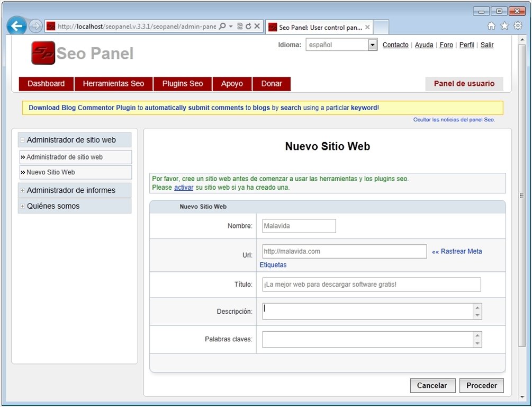Click the Título input field
This screenshot has height=407, width=532.
click(372, 285)
